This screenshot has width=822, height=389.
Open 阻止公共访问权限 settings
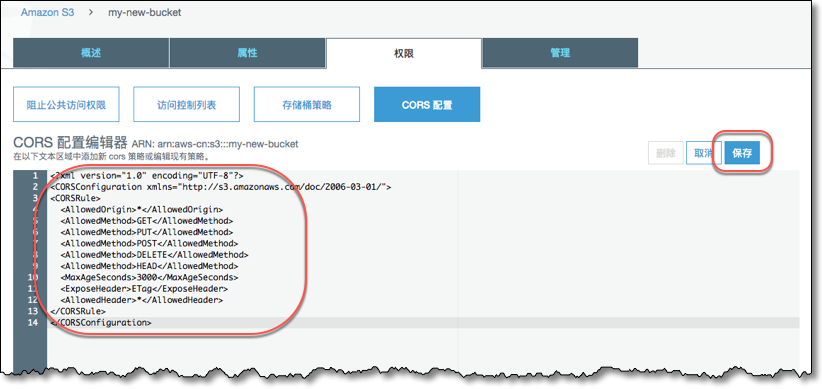67,104
